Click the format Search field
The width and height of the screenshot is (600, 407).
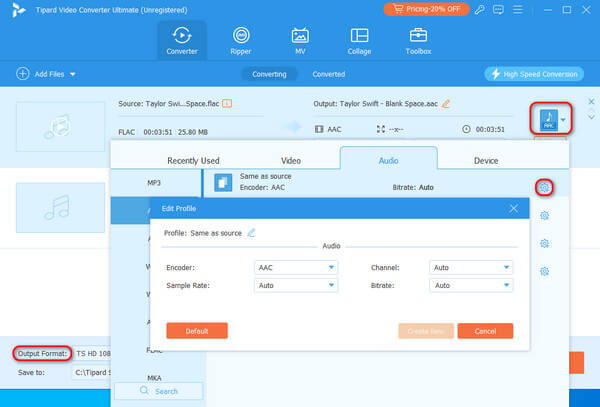[158, 391]
